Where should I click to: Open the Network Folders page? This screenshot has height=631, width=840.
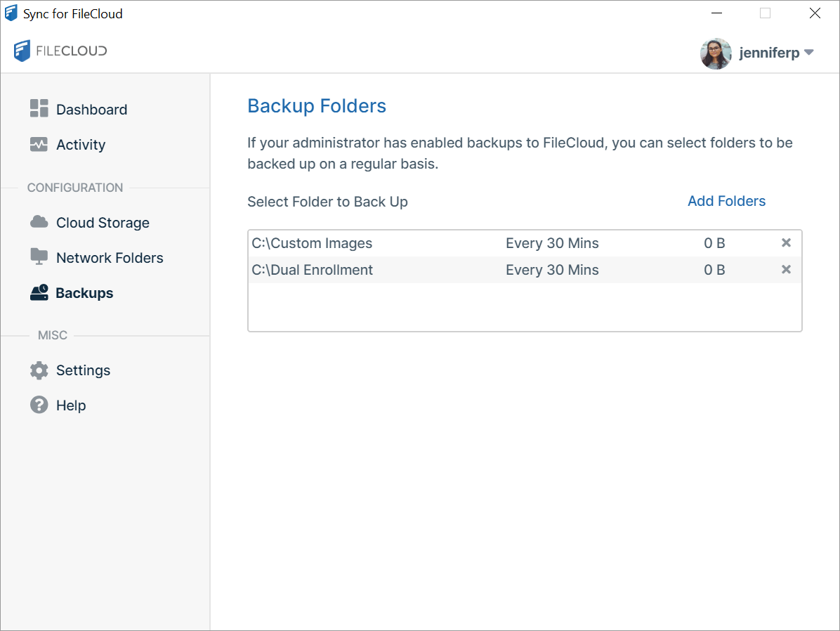click(x=110, y=258)
